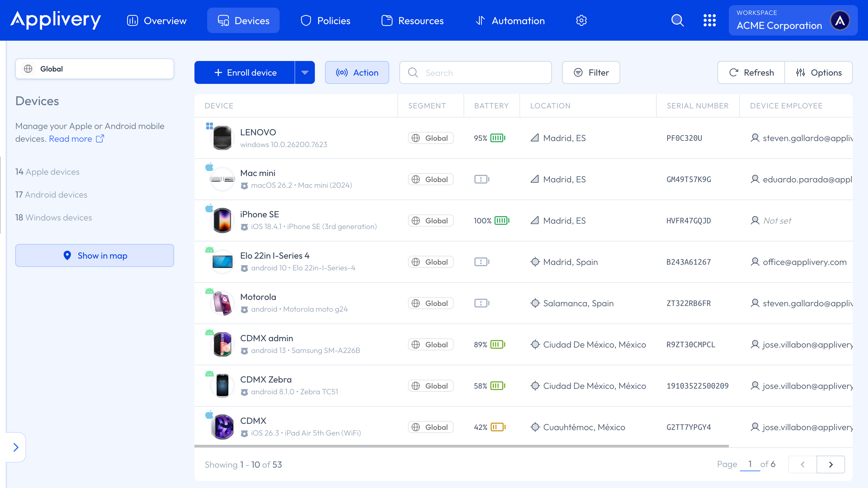This screenshot has height=488, width=868.
Task: Click the user icon next to office@applivery.com
Action: click(755, 262)
